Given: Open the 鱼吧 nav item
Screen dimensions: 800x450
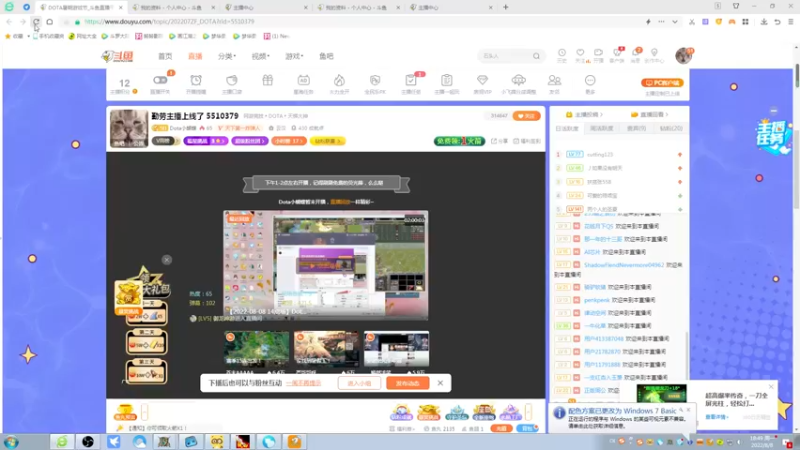Looking at the screenshot, I should 326,56.
